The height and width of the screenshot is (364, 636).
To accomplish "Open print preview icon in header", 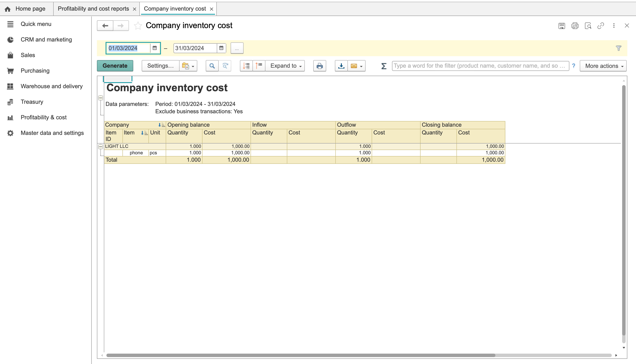I will [588, 26].
